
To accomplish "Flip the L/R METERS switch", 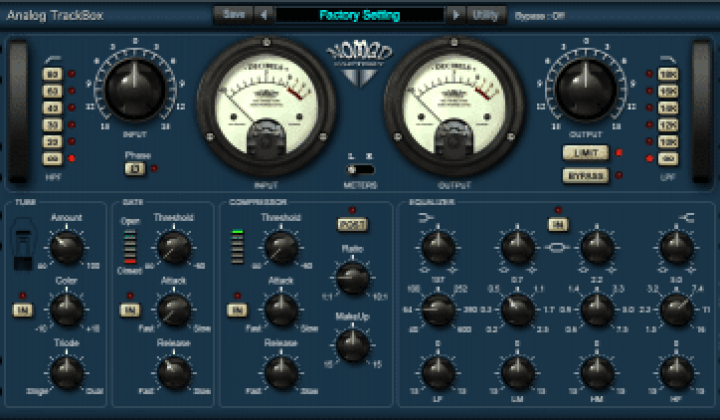I will (360, 170).
